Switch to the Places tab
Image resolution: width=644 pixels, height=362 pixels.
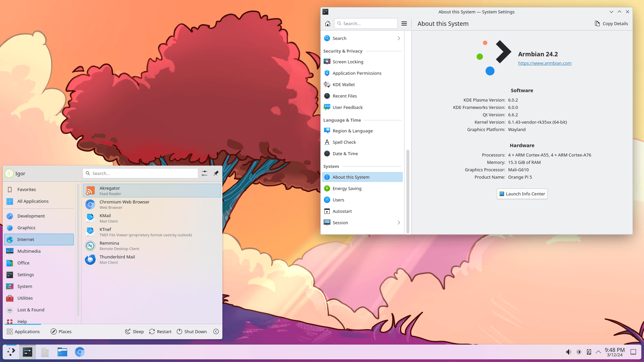[61, 331]
